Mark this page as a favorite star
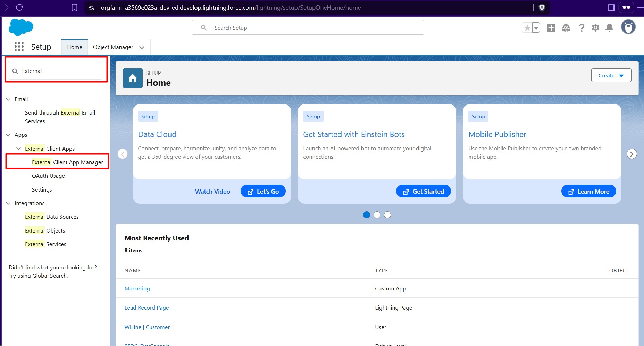Image resolution: width=644 pixels, height=346 pixels. 527,27
